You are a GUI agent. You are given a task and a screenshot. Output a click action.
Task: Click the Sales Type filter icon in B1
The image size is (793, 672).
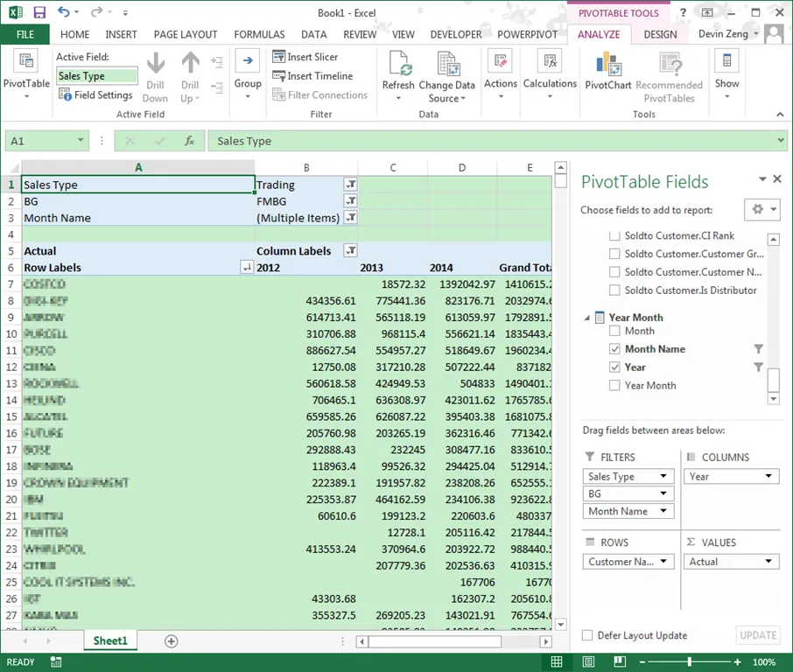click(x=350, y=185)
